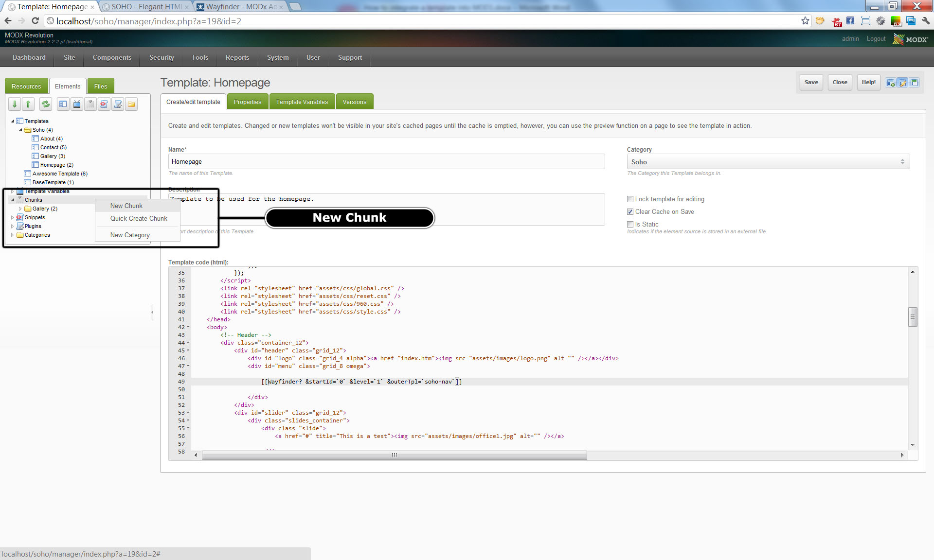Switch to the Wayfinder browser tab
The height and width of the screenshot is (560, 934).
pyautogui.click(x=240, y=7)
